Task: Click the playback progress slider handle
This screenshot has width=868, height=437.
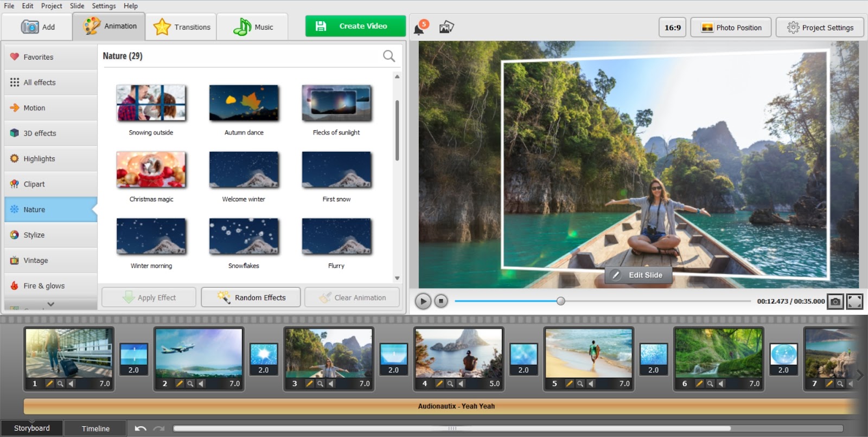Action: point(560,301)
